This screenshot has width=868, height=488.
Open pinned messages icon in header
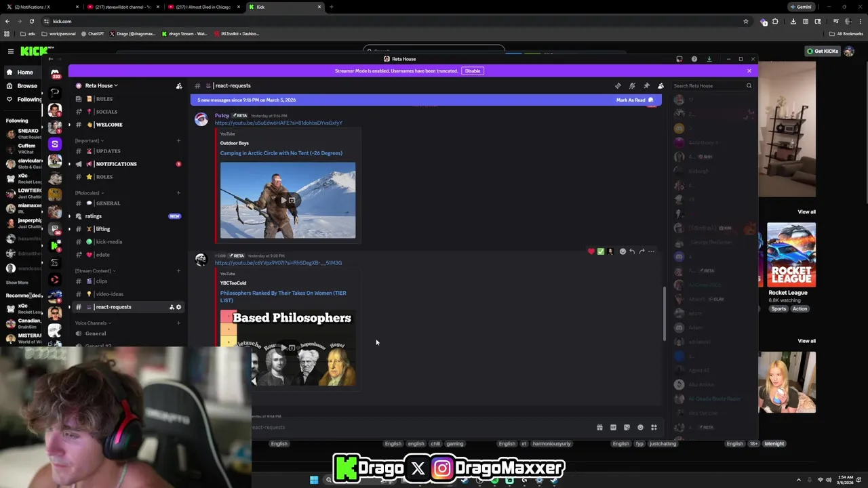(x=646, y=86)
